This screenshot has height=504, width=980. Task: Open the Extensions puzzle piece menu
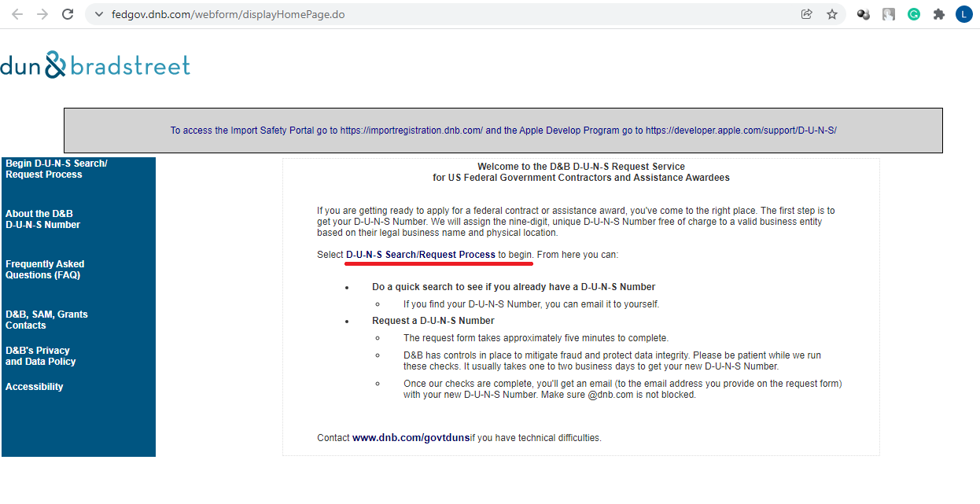[x=938, y=14]
